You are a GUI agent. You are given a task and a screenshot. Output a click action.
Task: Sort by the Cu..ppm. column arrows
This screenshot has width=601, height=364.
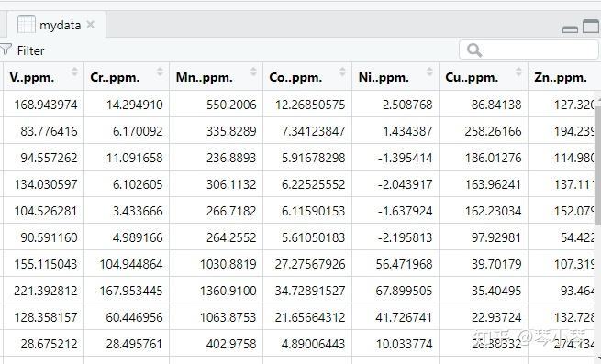(x=518, y=72)
